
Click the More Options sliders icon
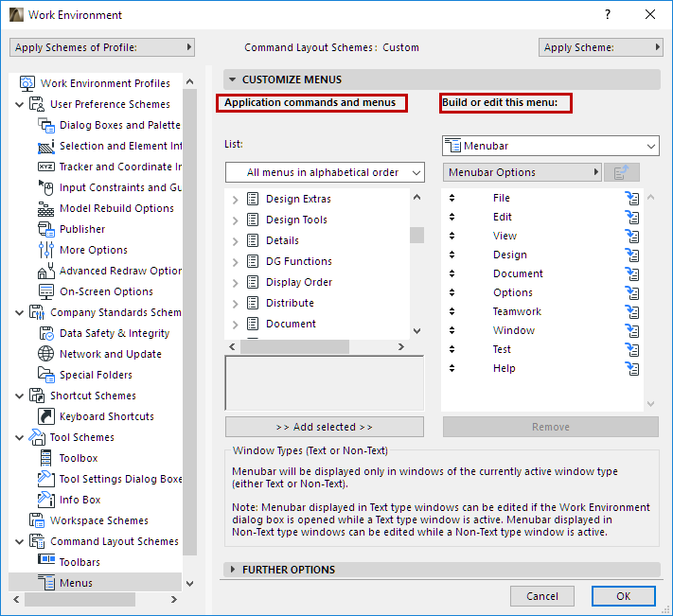46,250
